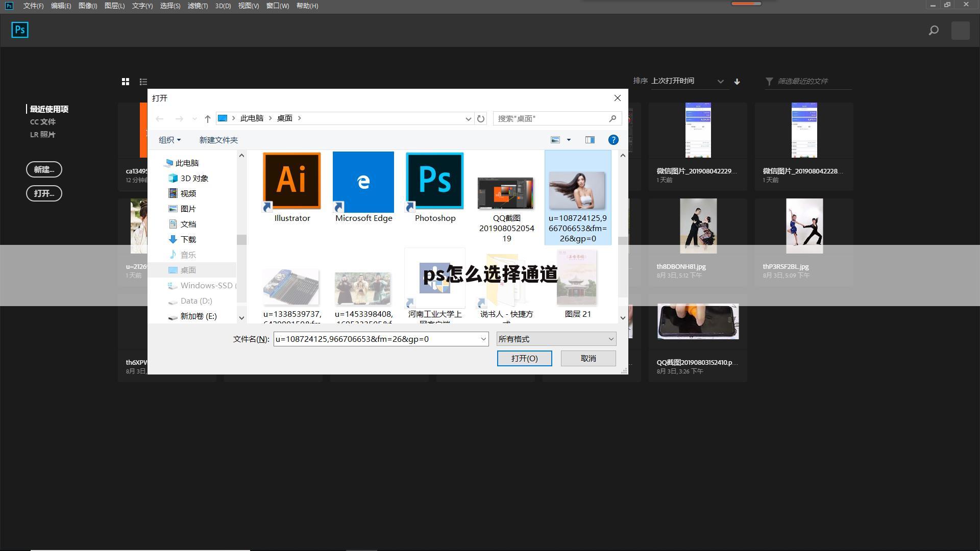Image resolution: width=980 pixels, height=551 pixels.
Task: Refresh the desktop folder listing
Action: coord(481,118)
